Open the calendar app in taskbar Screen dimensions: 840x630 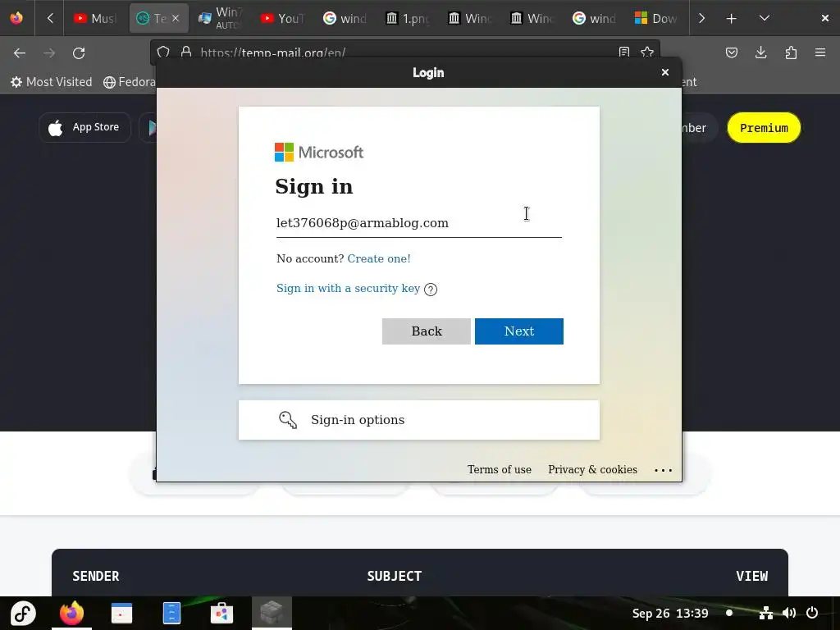121,613
